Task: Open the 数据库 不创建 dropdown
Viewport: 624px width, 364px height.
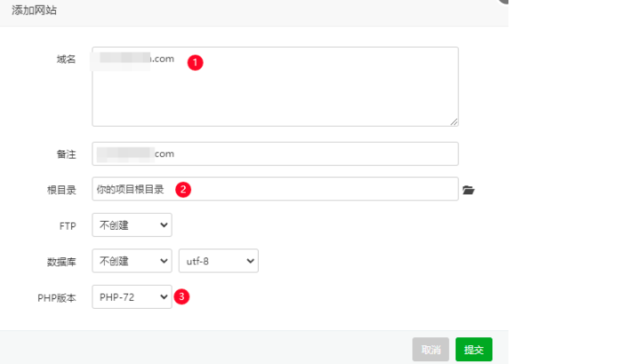Action: (x=132, y=261)
